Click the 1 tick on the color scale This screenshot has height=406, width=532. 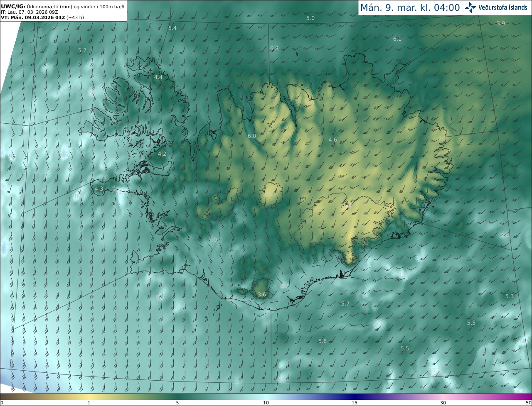tap(89, 403)
